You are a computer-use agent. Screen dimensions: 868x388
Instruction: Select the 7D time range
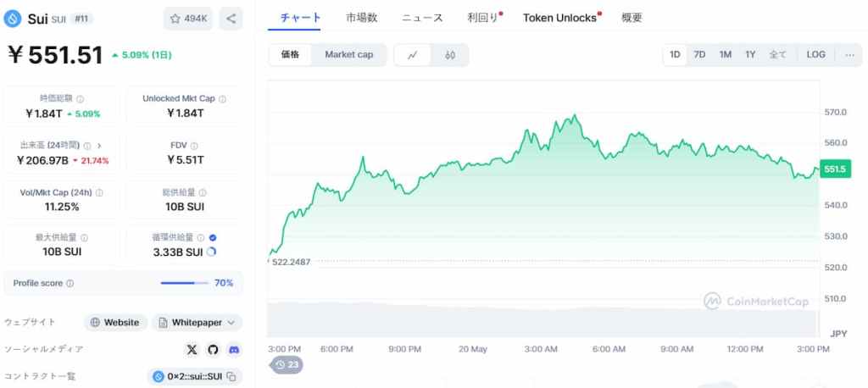pyautogui.click(x=699, y=55)
